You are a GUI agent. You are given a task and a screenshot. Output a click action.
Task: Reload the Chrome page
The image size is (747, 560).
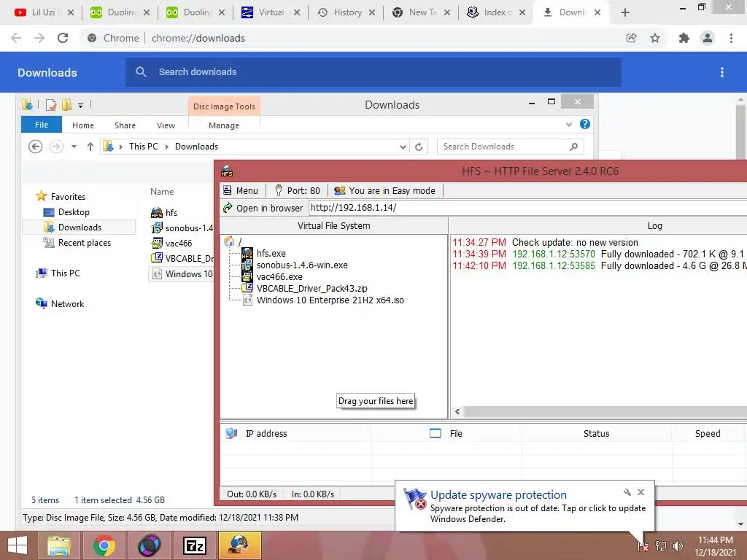coord(63,38)
